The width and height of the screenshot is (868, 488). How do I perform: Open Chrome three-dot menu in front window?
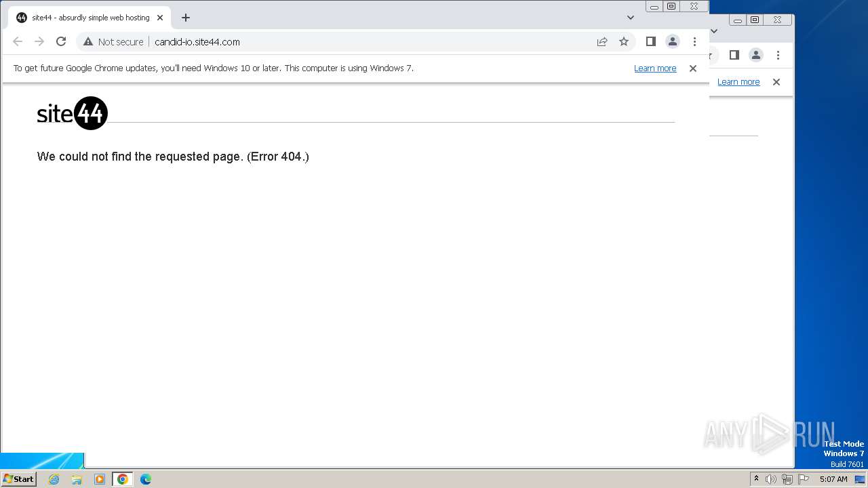point(694,41)
